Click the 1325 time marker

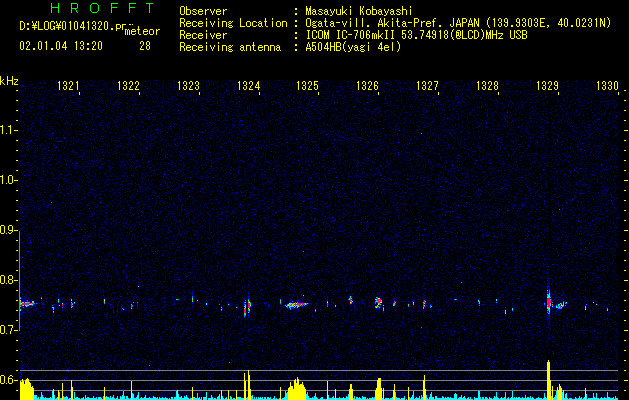tap(307, 86)
